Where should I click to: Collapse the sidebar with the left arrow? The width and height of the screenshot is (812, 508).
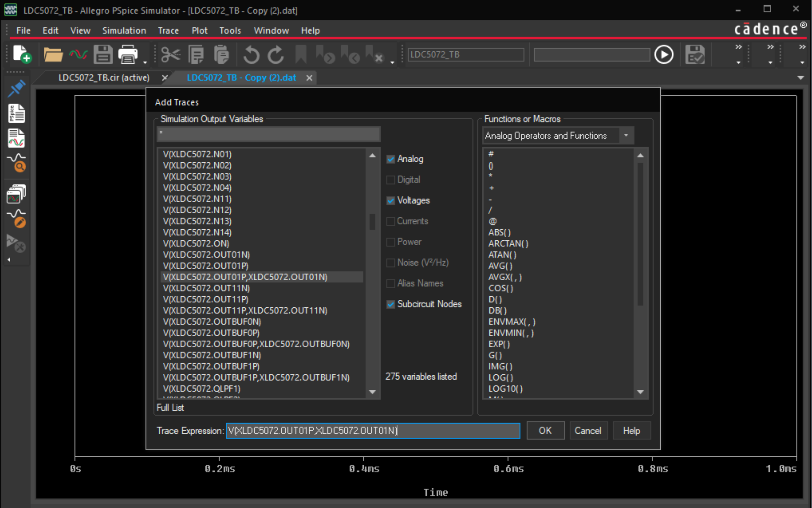[x=9, y=259]
